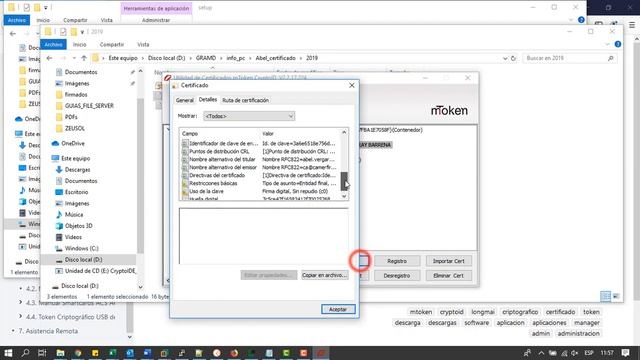Open Documentos quick access folder
640x360 pixels.
coord(81,72)
